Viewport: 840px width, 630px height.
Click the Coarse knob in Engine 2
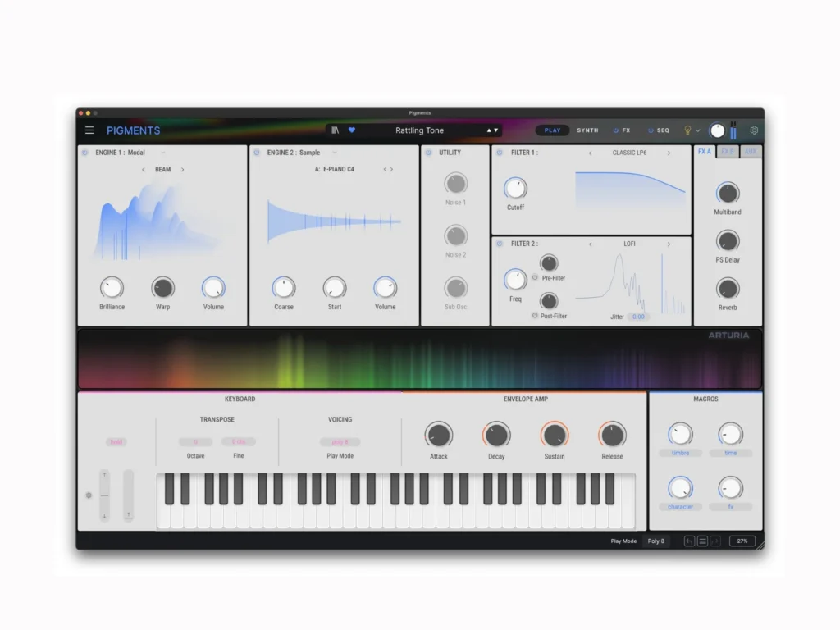coord(284,288)
